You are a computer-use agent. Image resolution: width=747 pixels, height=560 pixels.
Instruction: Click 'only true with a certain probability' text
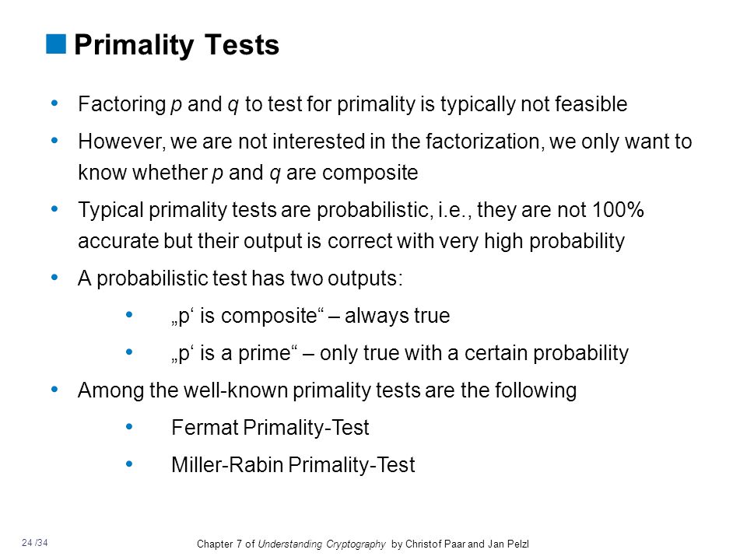click(x=474, y=353)
